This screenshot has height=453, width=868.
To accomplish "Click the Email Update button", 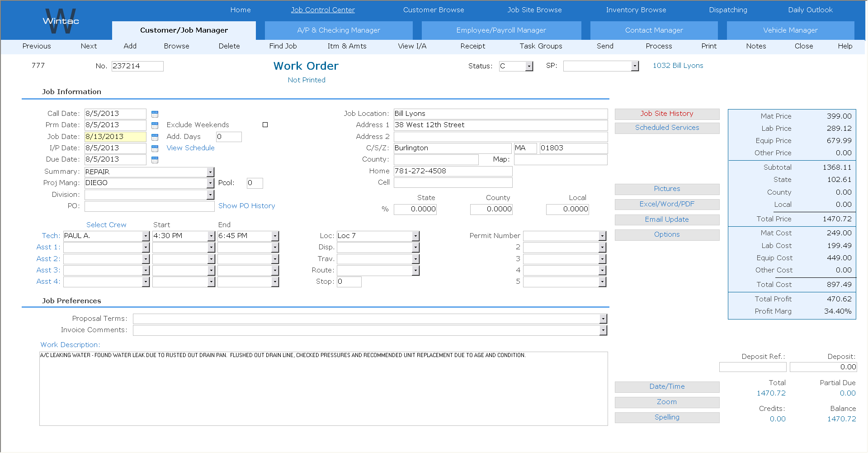I will 667,220.
